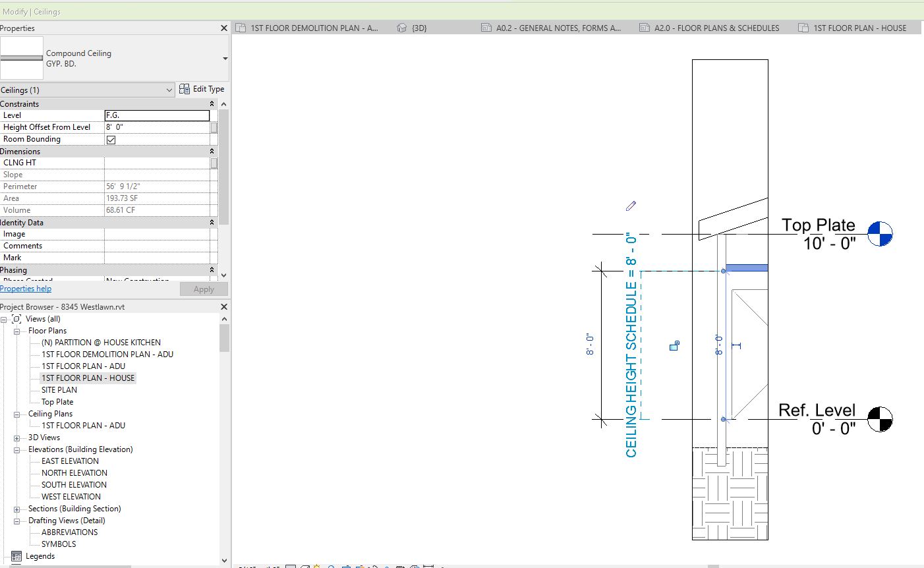Select the Top Plate level head symbol
Screen dimensions: 924x568
click(x=880, y=234)
